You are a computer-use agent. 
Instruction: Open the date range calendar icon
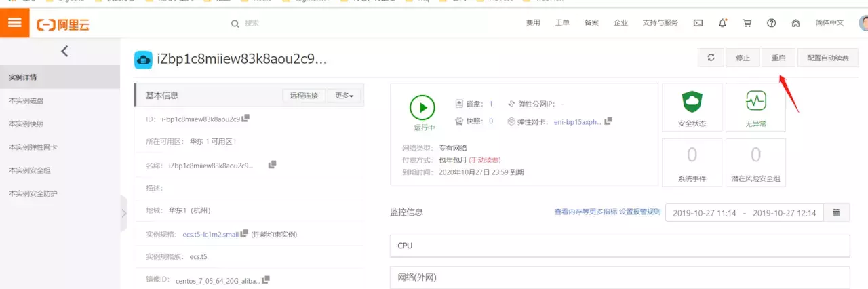pyautogui.click(x=837, y=212)
